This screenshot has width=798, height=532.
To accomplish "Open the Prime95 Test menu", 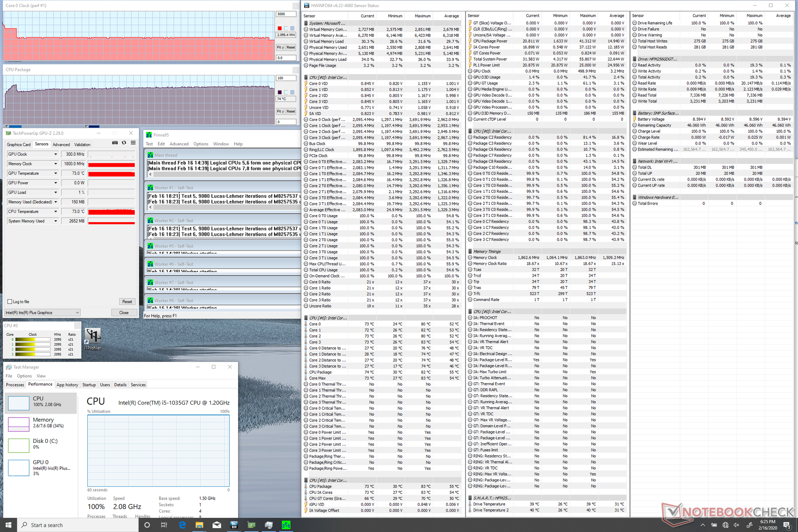I will [149, 144].
